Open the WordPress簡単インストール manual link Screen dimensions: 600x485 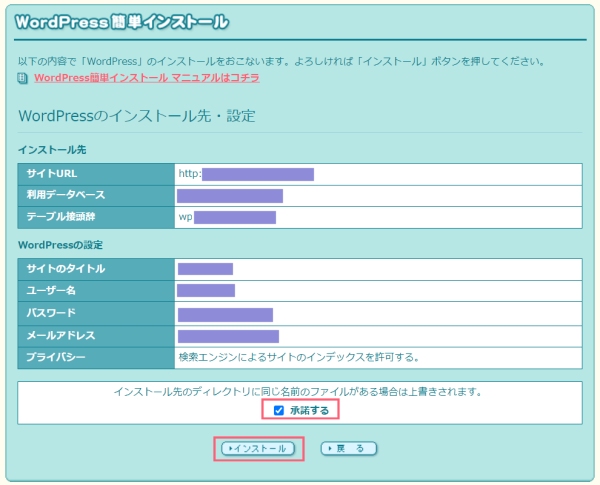(146, 77)
